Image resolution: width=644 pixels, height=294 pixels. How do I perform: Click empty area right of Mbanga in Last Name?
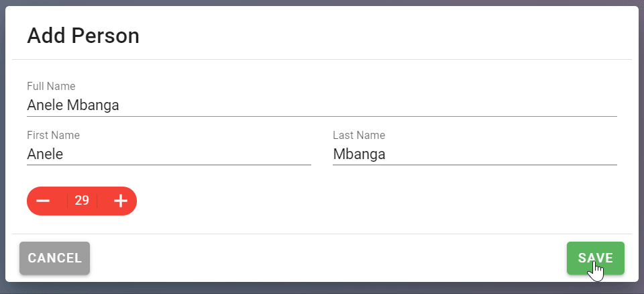pos(501,154)
